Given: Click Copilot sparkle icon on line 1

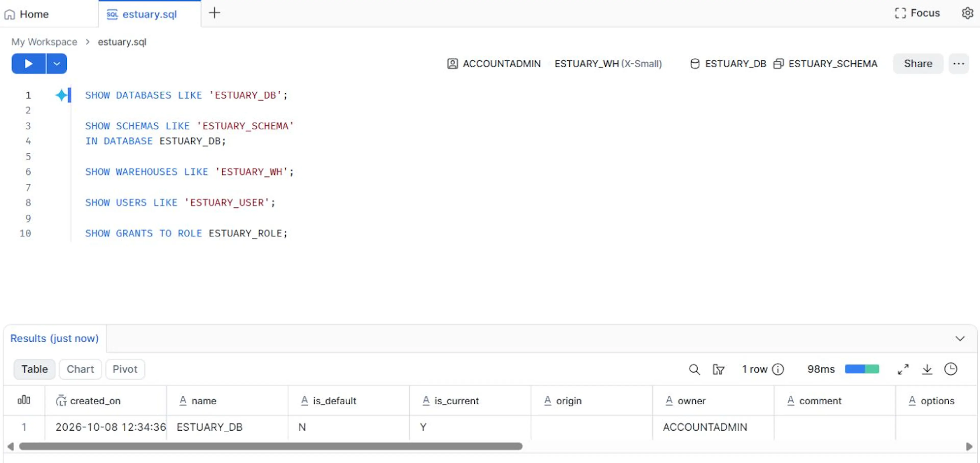Looking at the screenshot, I should click(x=61, y=95).
